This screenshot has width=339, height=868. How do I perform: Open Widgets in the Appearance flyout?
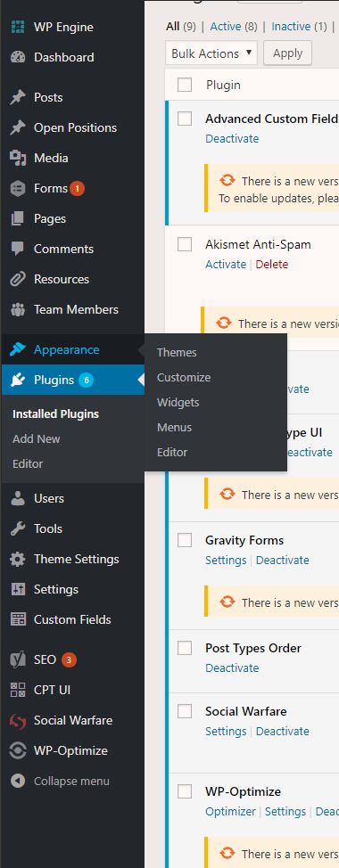[178, 403]
